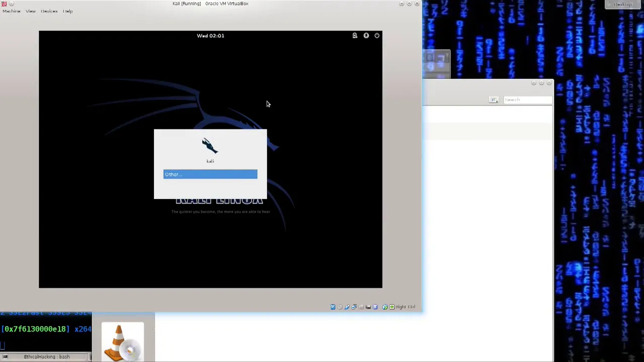Click the mouse integration status icon
This screenshot has width=644, height=362.
(x=385, y=307)
